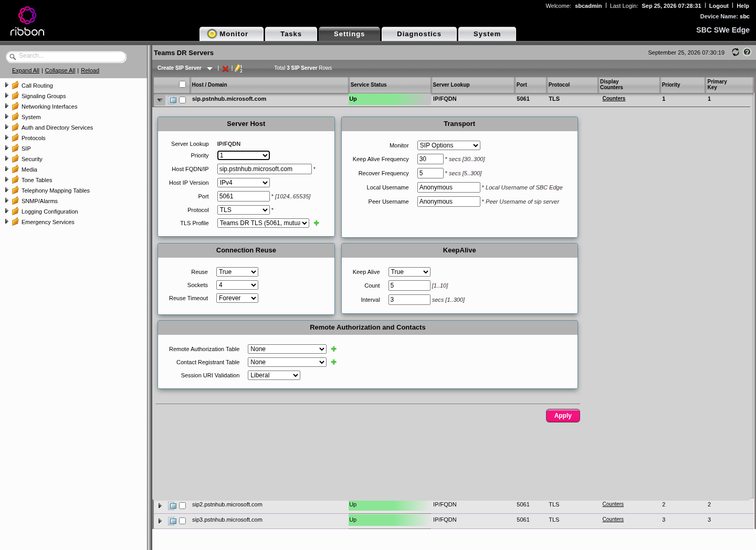Click the Tone Tables folder icon
The width and height of the screenshot is (756, 550).
coord(15,179)
